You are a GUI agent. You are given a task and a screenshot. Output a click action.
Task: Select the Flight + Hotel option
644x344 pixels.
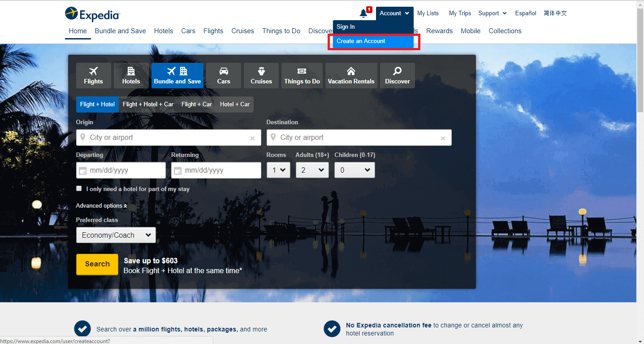97,104
